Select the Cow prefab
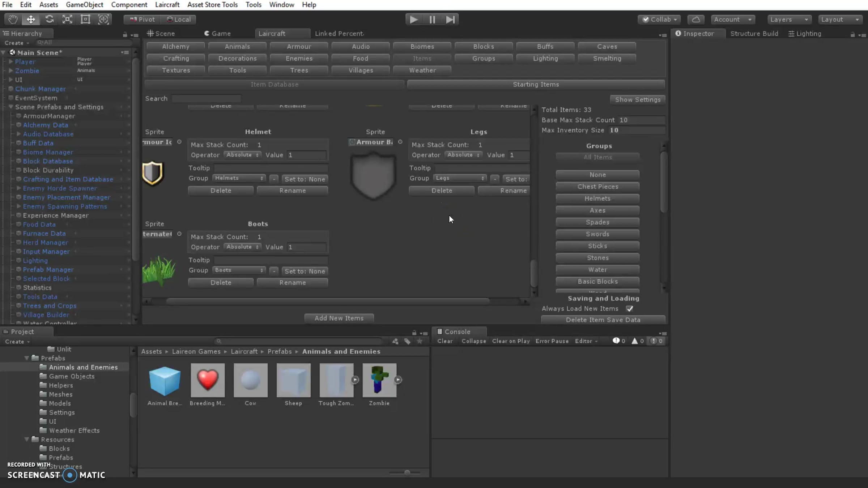Viewport: 868px width, 488px height. click(x=251, y=381)
